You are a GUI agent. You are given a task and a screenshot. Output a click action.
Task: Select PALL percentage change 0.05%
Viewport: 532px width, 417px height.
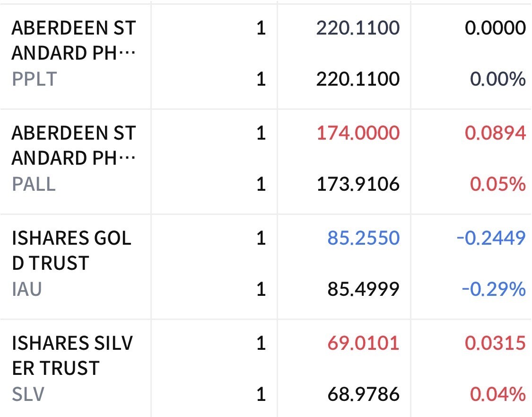498,184
